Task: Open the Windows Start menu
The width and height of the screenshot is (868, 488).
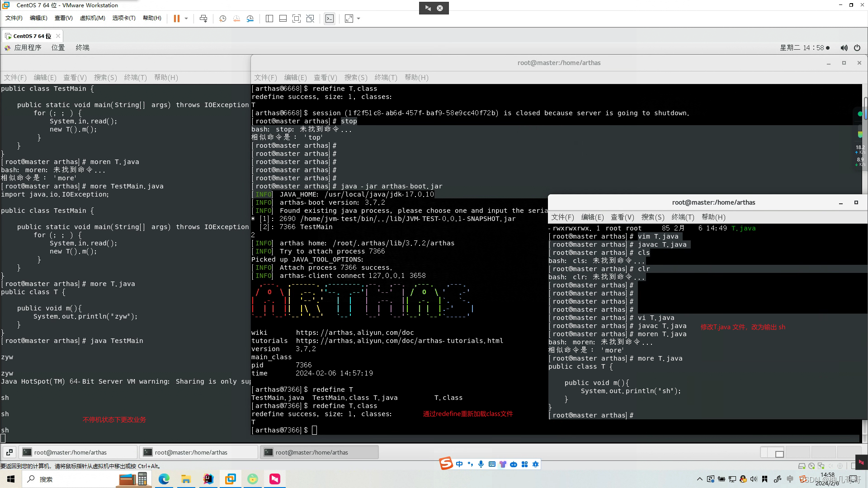Action: [11, 479]
